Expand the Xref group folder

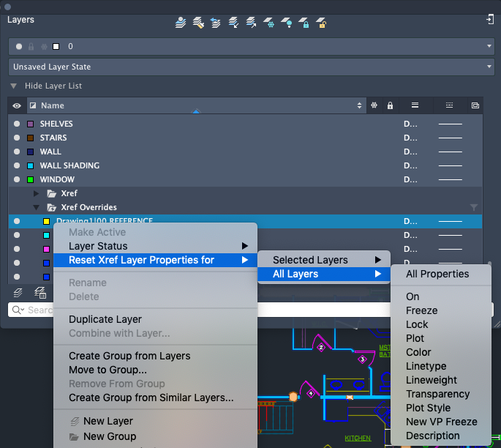[x=36, y=193]
